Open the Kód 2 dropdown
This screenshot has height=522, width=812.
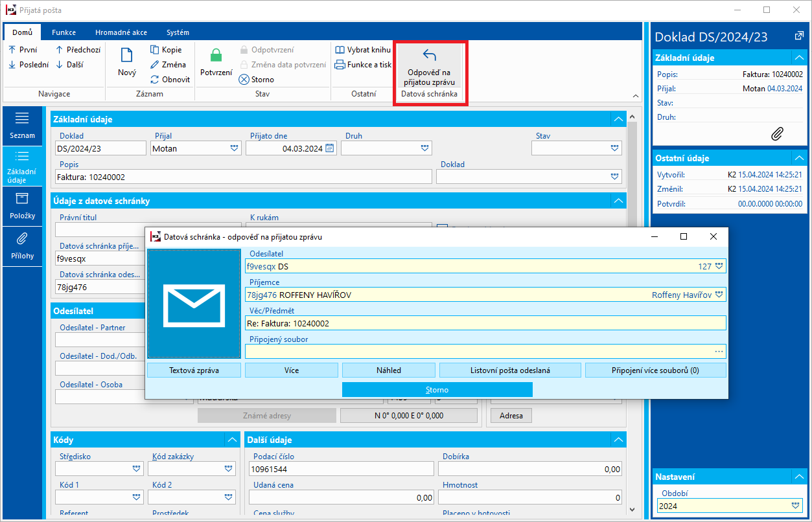(228, 497)
